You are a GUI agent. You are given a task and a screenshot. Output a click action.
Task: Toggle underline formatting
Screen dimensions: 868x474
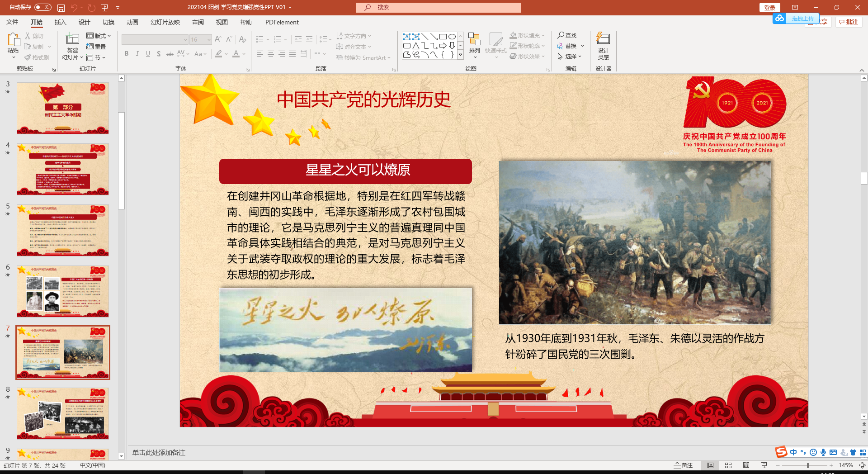[x=148, y=54]
